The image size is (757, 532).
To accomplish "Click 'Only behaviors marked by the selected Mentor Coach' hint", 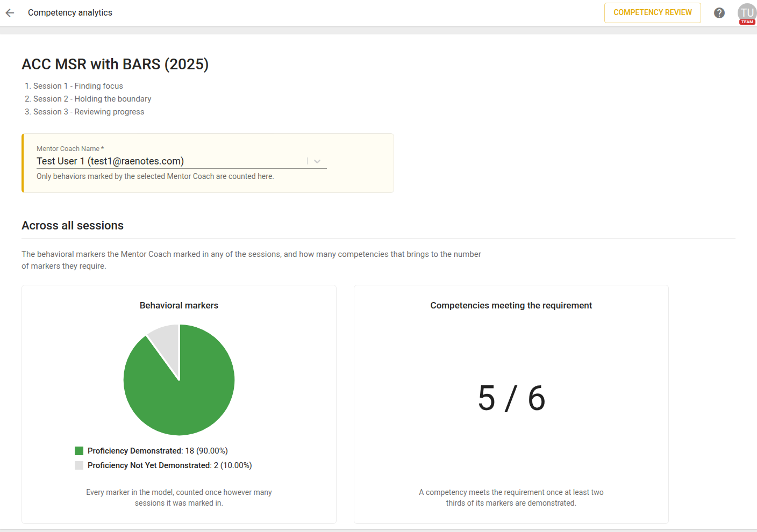I will tap(155, 176).
